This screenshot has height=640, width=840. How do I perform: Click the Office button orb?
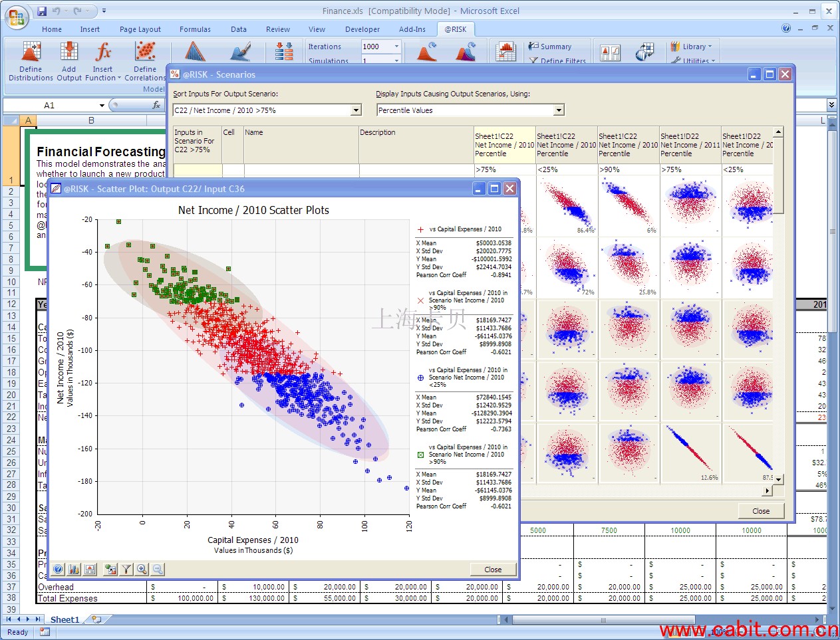click(x=16, y=18)
